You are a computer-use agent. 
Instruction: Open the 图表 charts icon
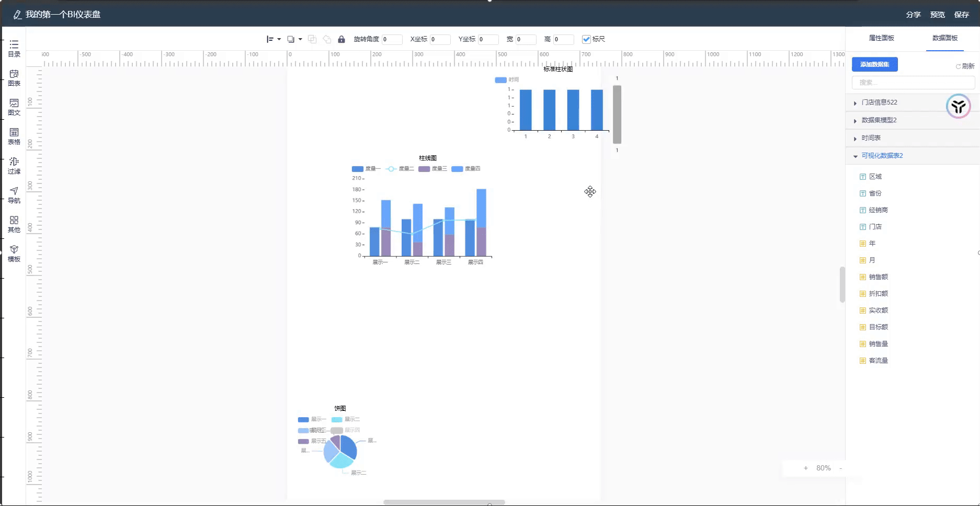[x=14, y=74]
